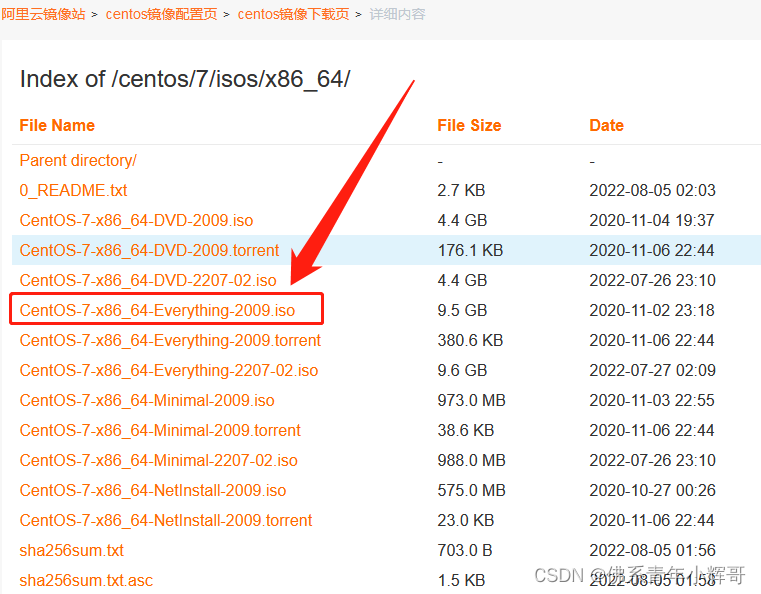Screen dimensions: 761x594
Task: Select date 2022-07-27 02:09
Action: 652,371
